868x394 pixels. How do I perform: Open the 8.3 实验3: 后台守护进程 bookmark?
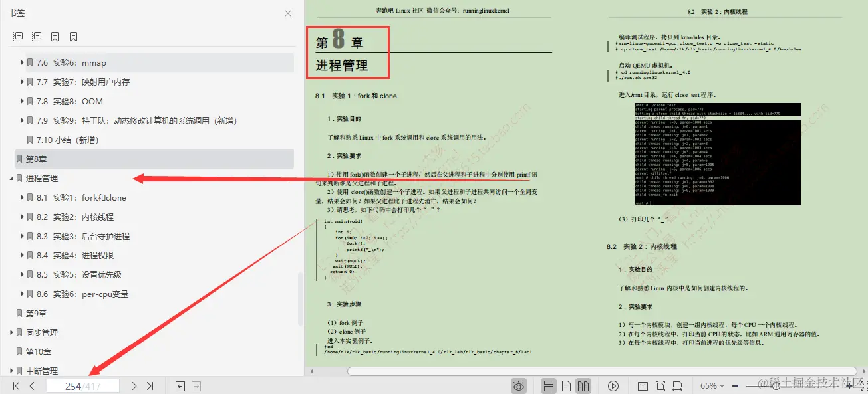tap(82, 236)
